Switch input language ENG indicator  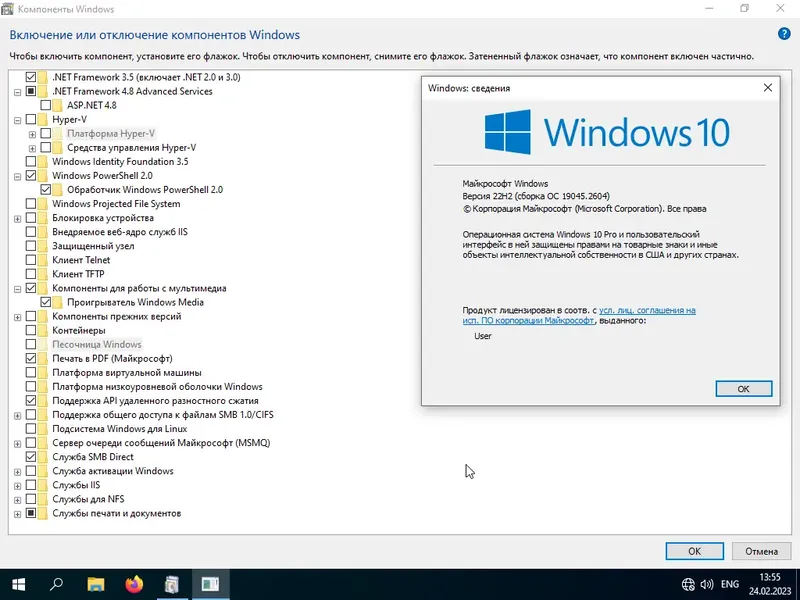click(730, 584)
